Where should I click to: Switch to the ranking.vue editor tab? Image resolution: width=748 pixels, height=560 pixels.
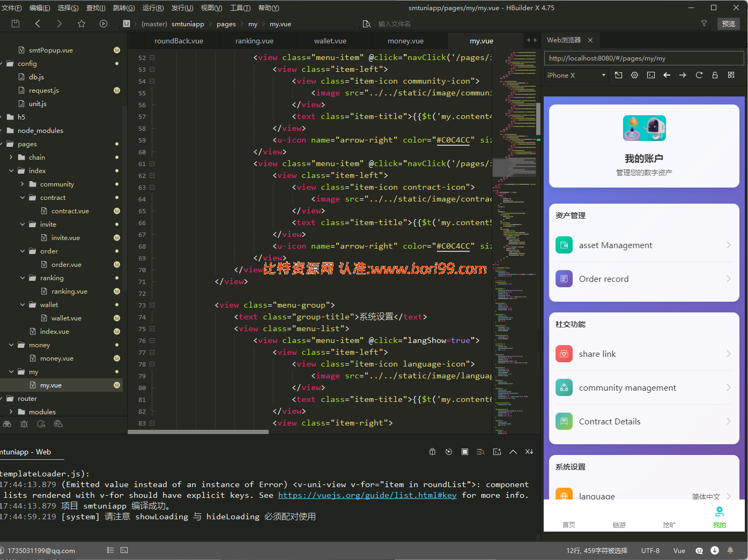[x=254, y=41]
